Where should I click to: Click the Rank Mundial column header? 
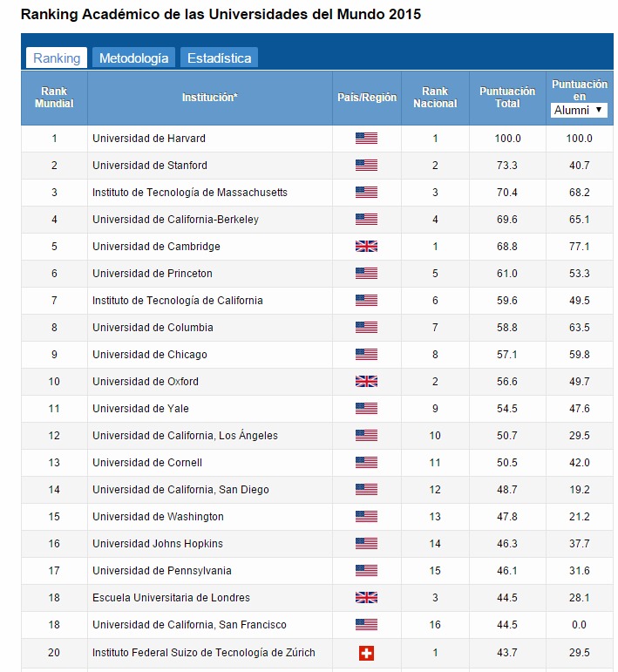[54, 98]
